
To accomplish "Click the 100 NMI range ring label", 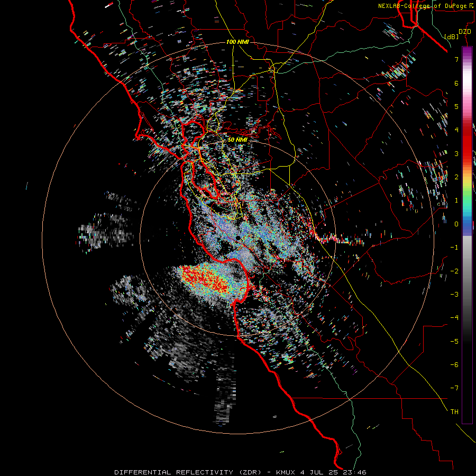I will [237, 42].
